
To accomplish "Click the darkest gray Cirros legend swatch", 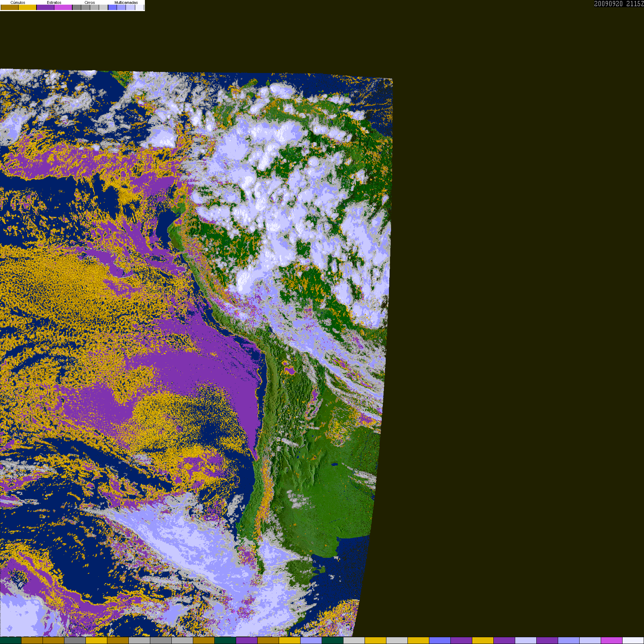I will click(x=77, y=7).
